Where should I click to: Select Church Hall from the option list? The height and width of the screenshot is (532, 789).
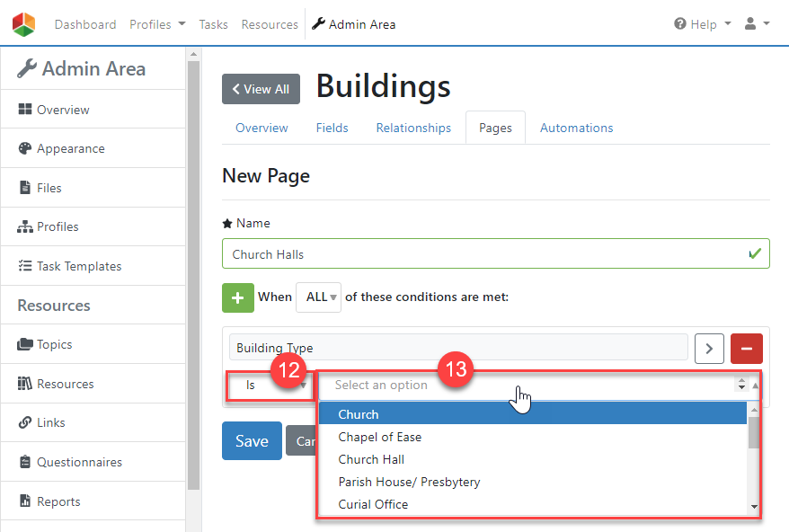pos(371,459)
